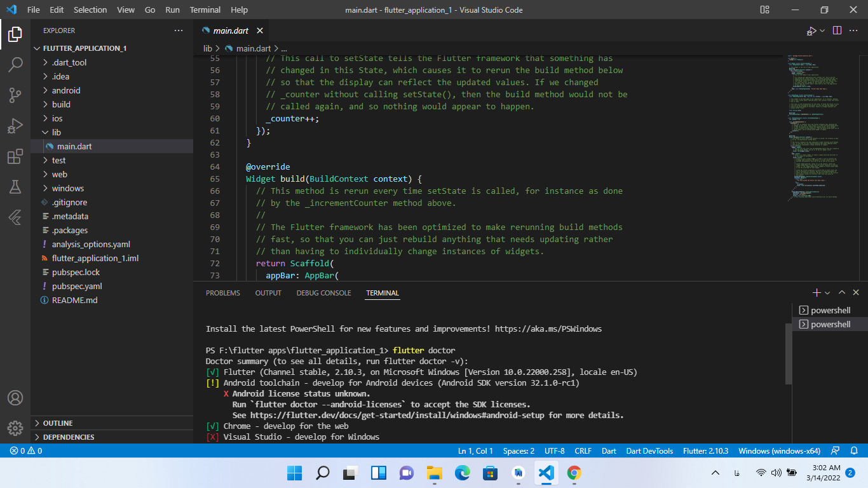Click the lib breadcrumb segment
The width and height of the screenshot is (868, 488).
coord(208,48)
